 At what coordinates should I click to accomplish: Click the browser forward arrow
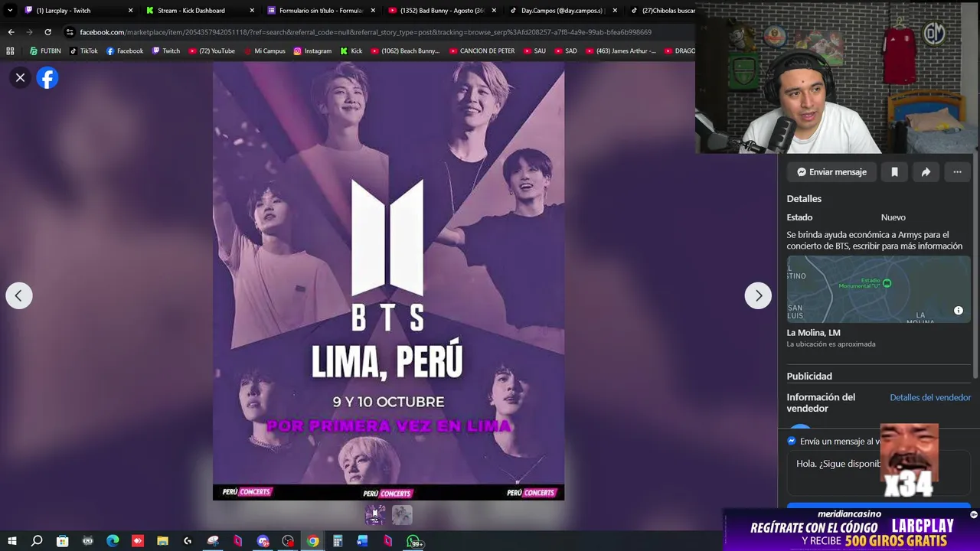pos(29,32)
